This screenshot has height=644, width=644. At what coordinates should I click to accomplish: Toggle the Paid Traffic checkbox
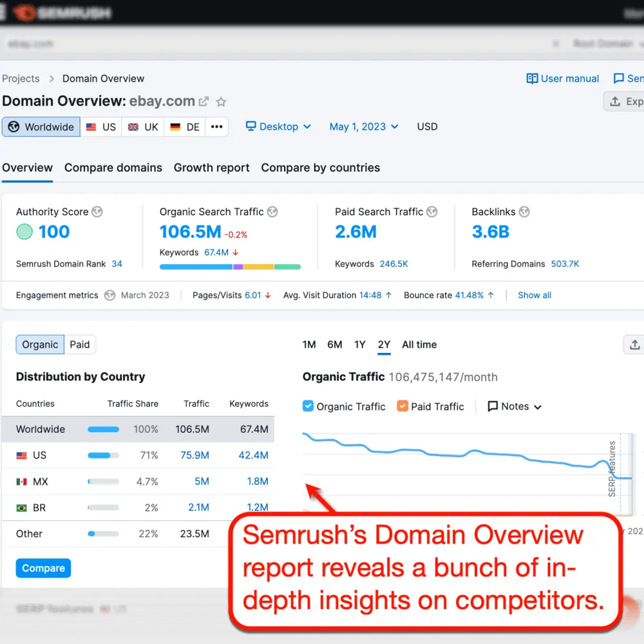[x=402, y=406]
